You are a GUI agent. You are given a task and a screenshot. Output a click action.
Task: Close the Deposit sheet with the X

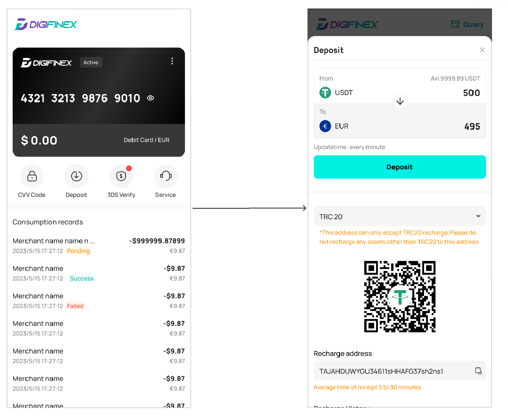(482, 50)
